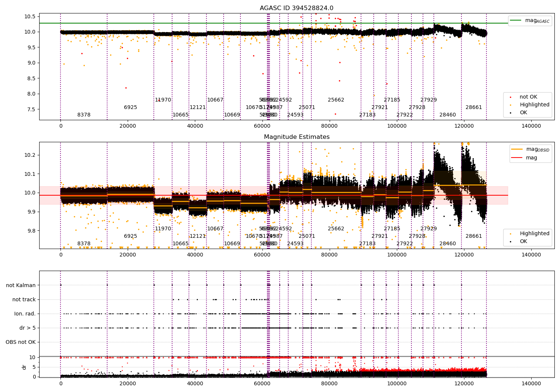Click the 'not track' y-axis label
Image resolution: width=560 pixels, height=392 pixels.
click(x=24, y=300)
